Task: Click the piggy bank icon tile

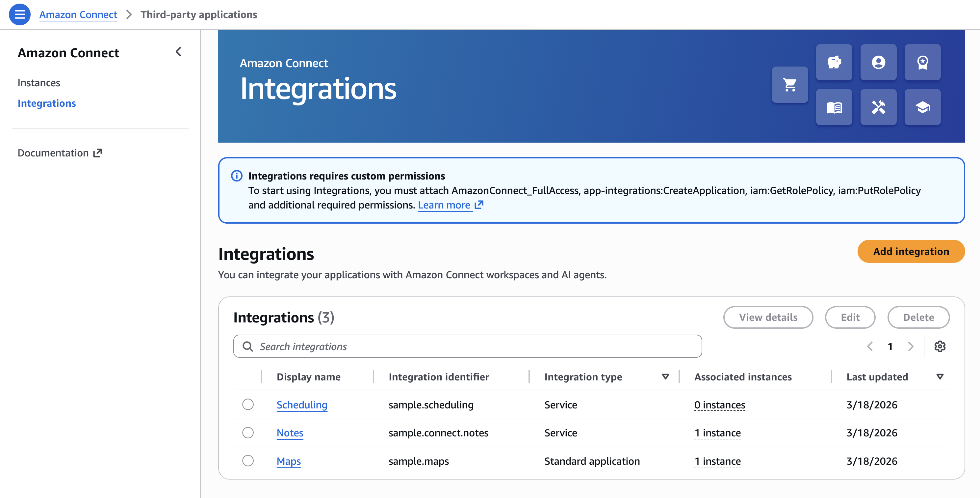Action: [834, 62]
